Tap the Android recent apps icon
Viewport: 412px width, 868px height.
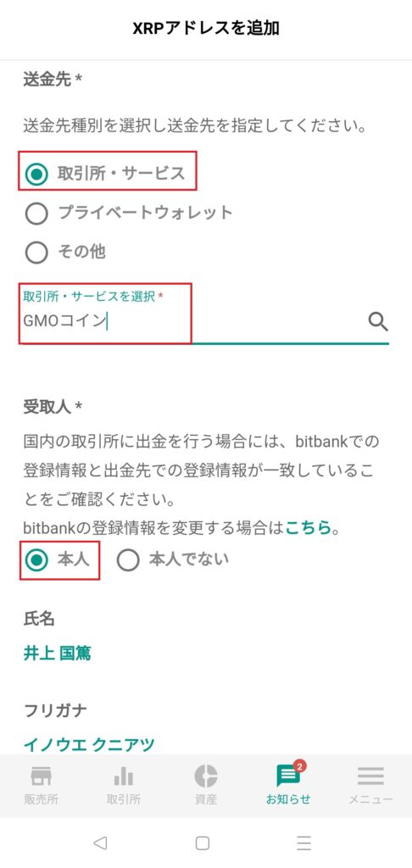pyautogui.click(x=303, y=843)
